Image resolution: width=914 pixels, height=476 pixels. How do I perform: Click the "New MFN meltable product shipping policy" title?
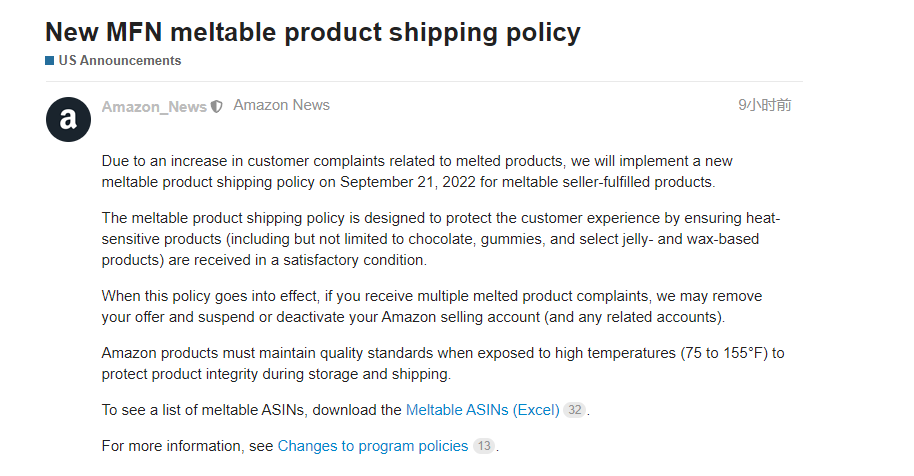tap(312, 32)
